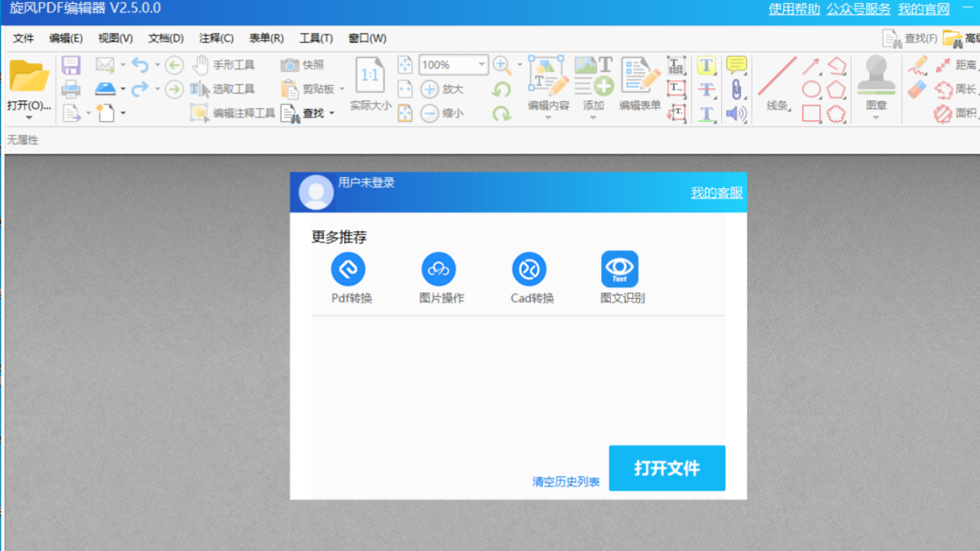Expand the Add (添加) dropdown
This screenshot has width=980, height=551.
click(593, 118)
